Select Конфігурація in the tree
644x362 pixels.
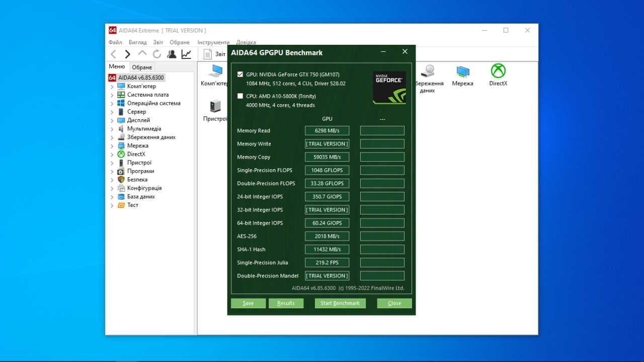pos(144,188)
